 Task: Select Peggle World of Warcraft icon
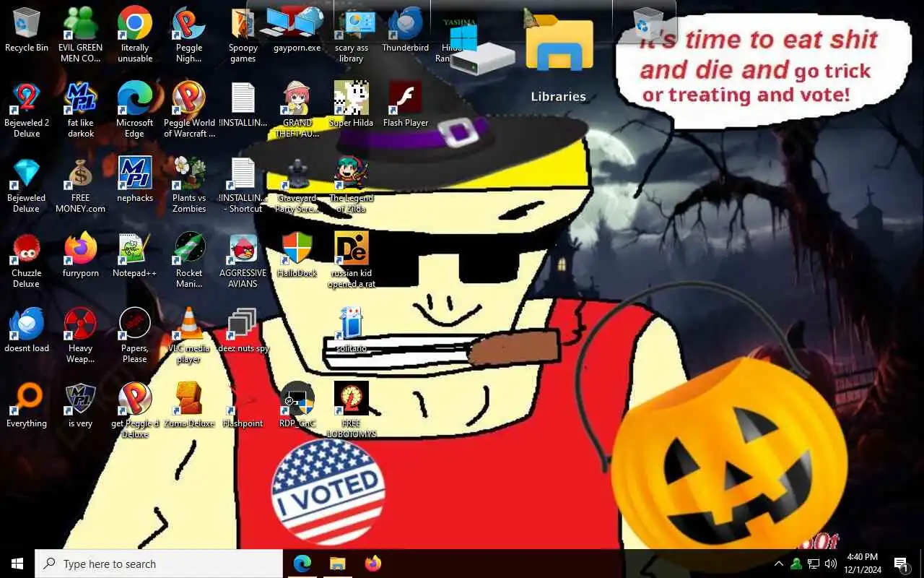coord(189,110)
